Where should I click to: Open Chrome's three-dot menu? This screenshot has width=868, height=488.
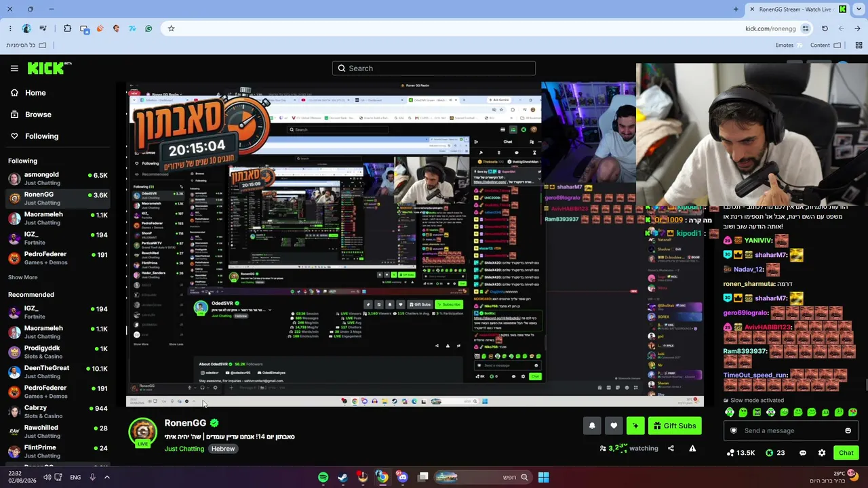10,28
